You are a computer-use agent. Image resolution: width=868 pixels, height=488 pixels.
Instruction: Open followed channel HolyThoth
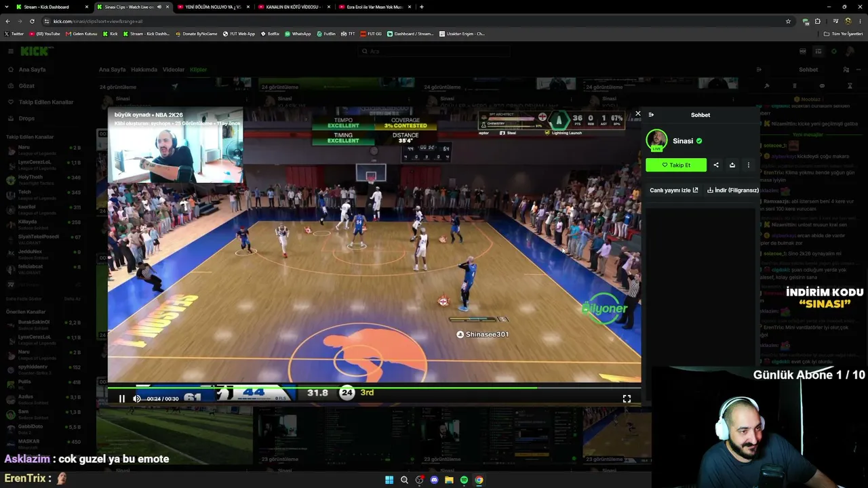coord(43,180)
